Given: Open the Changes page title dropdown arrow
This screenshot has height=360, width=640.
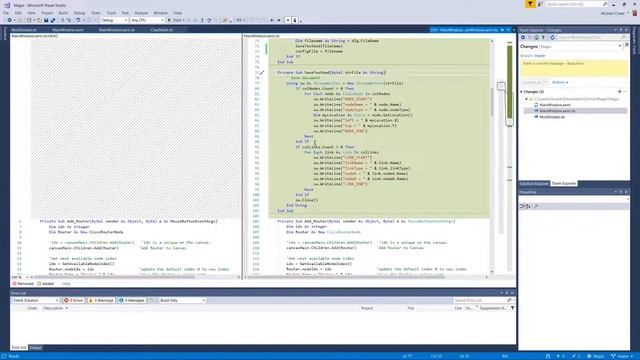Looking at the screenshot, I should tap(620, 46).
